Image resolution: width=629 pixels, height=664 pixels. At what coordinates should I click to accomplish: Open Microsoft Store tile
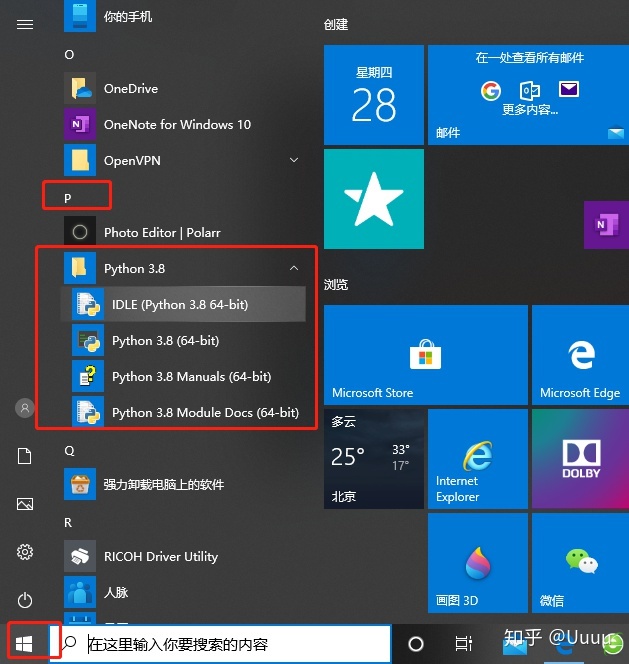tap(426, 354)
